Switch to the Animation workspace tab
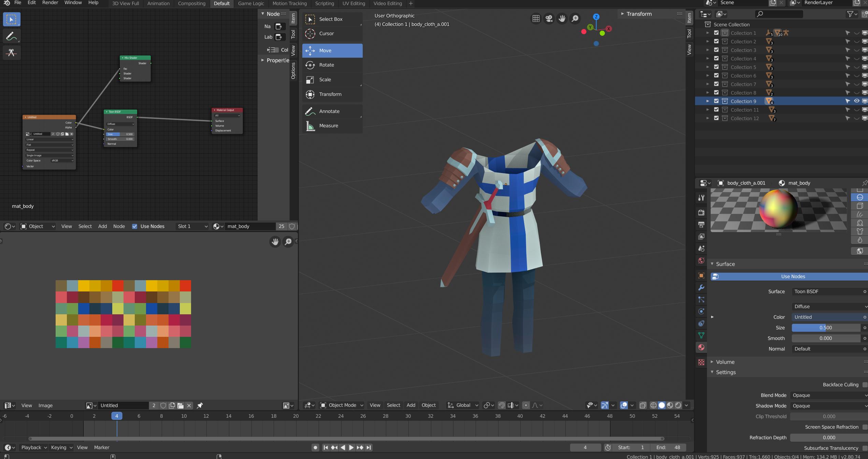The width and height of the screenshot is (868, 459). point(158,3)
